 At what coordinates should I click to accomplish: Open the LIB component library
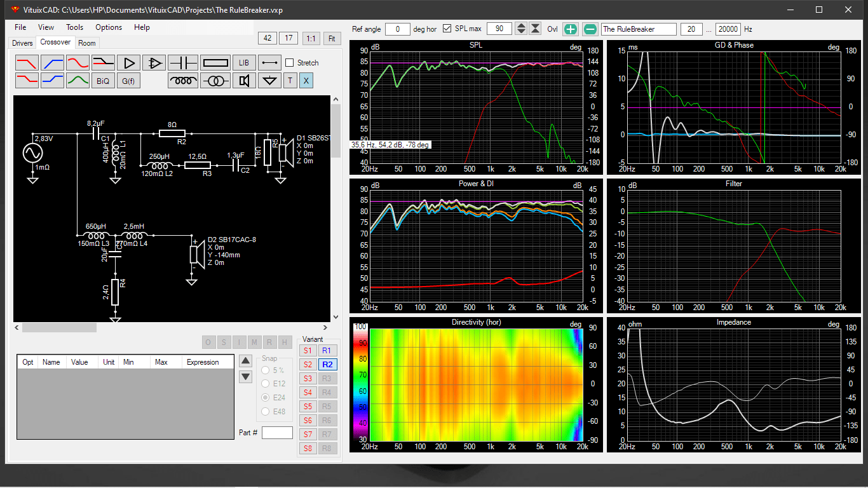244,63
